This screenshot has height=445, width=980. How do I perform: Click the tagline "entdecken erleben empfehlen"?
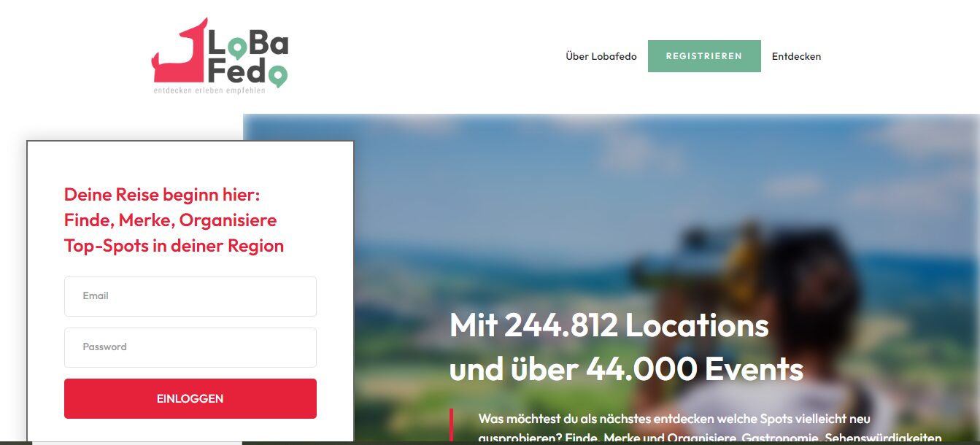209,90
